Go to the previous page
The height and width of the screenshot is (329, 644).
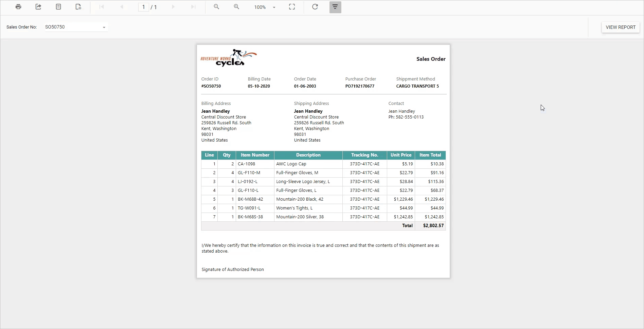click(x=122, y=7)
